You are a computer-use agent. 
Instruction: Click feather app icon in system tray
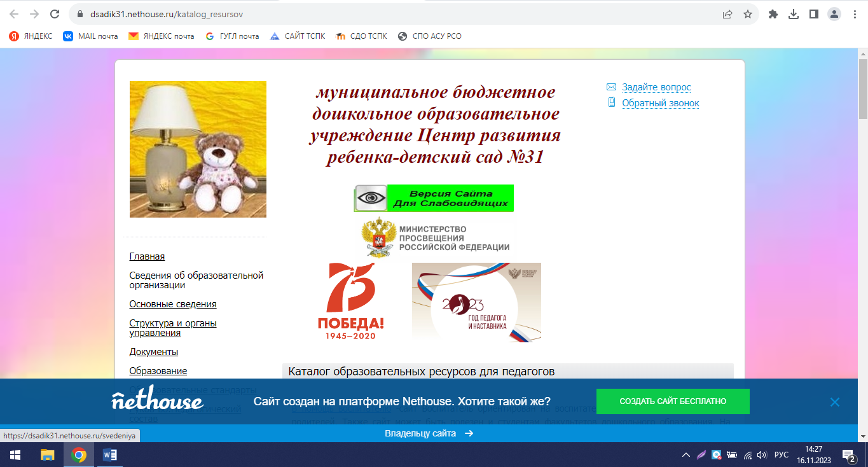701,455
